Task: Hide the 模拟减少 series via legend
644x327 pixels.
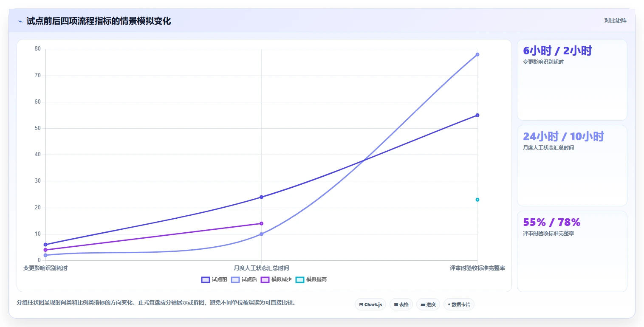Action: tap(276, 279)
